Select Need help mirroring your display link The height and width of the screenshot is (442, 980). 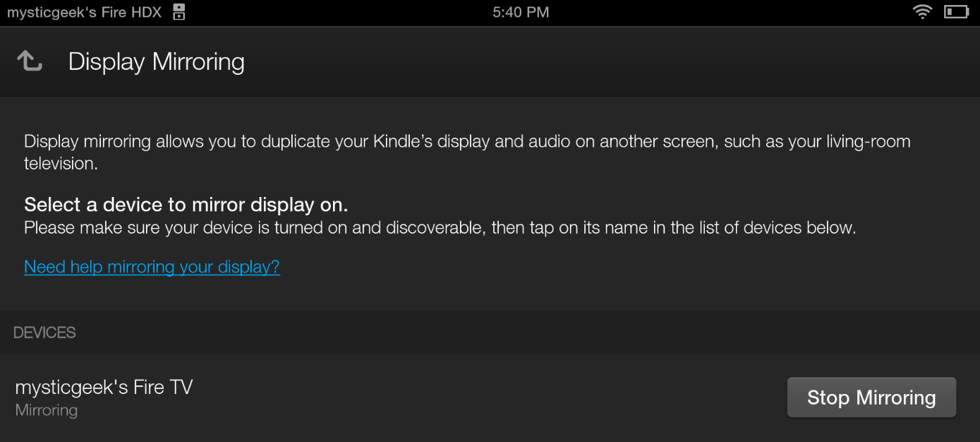pyautogui.click(x=152, y=267)
